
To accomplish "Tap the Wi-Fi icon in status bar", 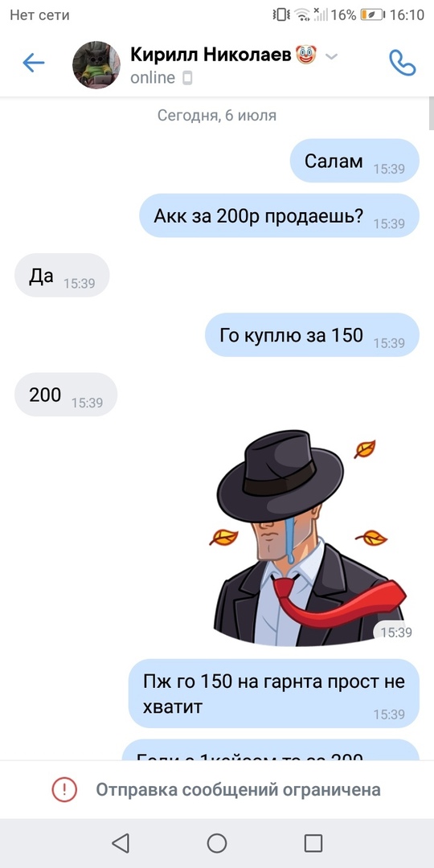I will 301,15.
